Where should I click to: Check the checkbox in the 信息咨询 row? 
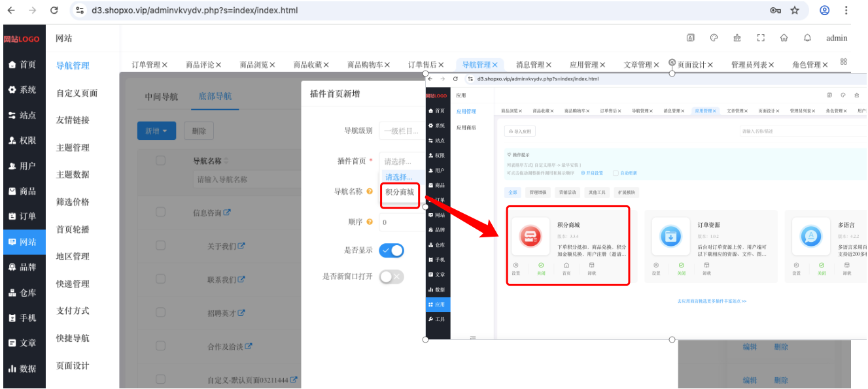(x=160, y=212)
